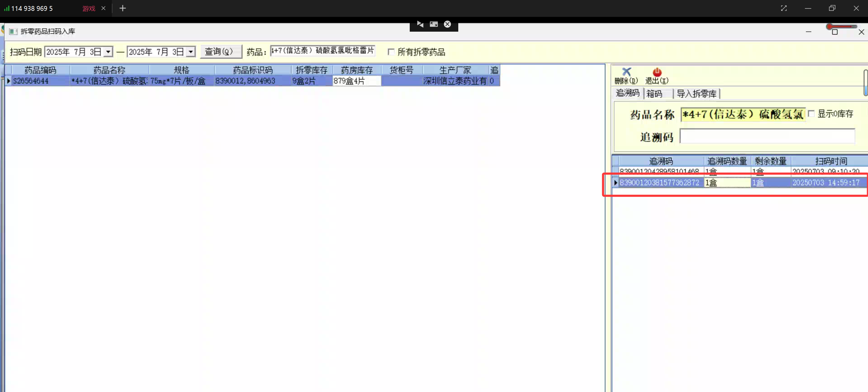Click the 追溯码 column header
The height and width of the screenshot is (392, 868).
pyautogui.click(x=661, y=161)
